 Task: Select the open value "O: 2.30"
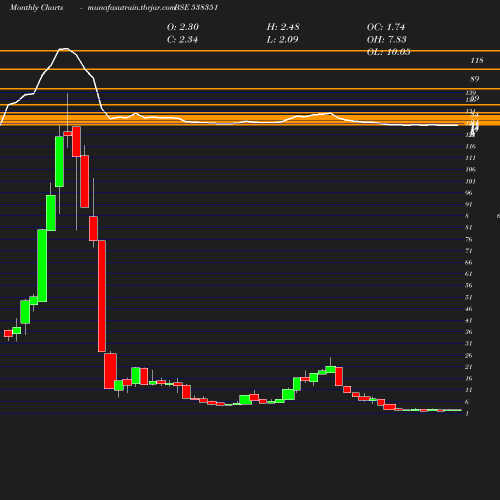click(x=183, y=27)
